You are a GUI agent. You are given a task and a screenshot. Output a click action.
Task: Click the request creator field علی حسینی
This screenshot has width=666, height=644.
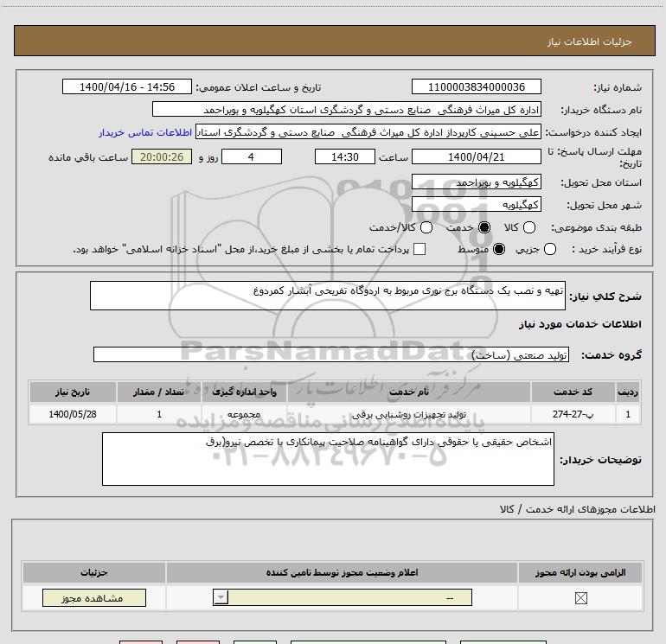coord(368,132)
